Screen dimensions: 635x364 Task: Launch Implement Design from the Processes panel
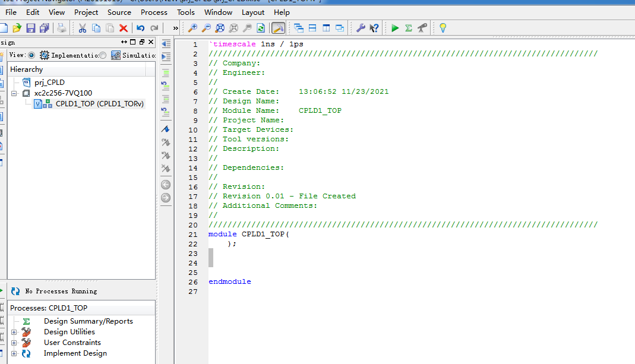click(x=75, y=353)
